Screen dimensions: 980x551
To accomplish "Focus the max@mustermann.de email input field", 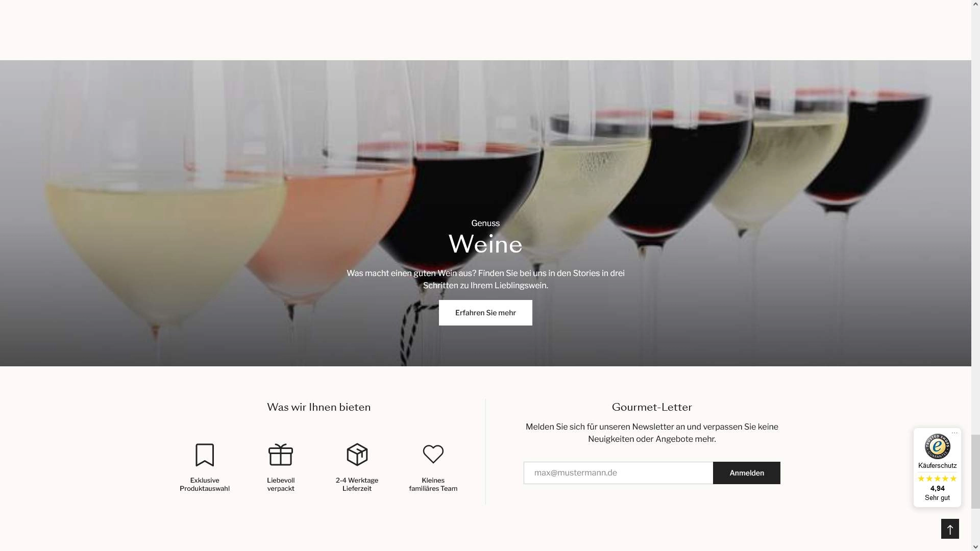I will [618, 473].
